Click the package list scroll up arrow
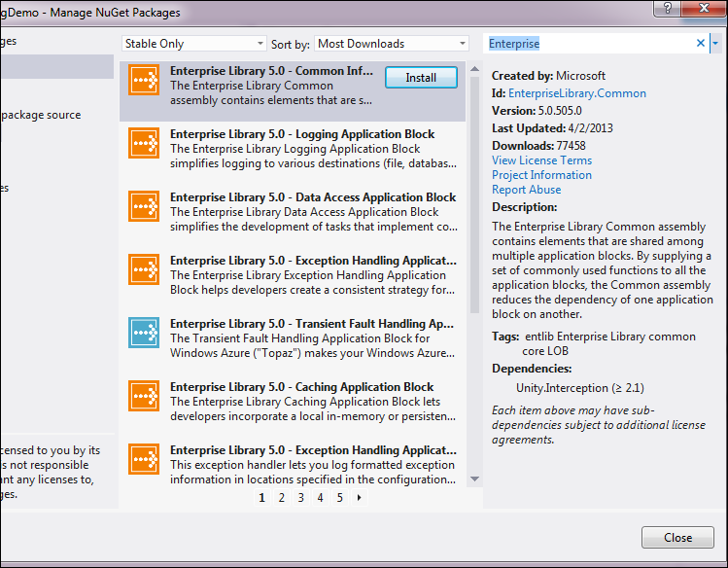Viewport: 728px width, 568px height. tap(474, 69)
